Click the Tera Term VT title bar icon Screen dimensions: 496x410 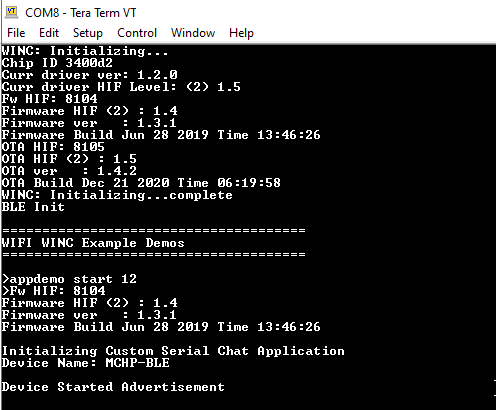click(x=12, y=12)
